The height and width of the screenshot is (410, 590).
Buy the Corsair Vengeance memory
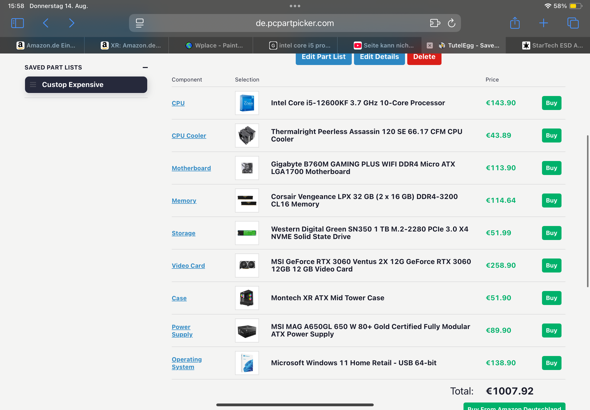pos(551,200)
